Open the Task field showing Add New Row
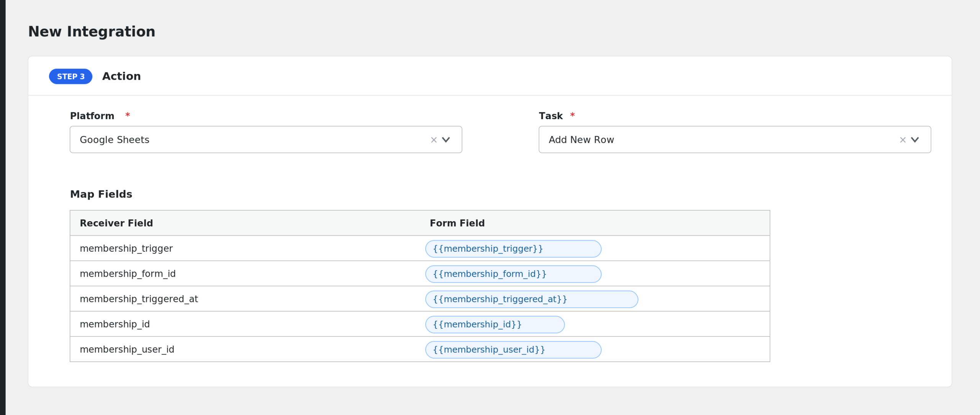This screenshot has height=415, width=980. 735,139
